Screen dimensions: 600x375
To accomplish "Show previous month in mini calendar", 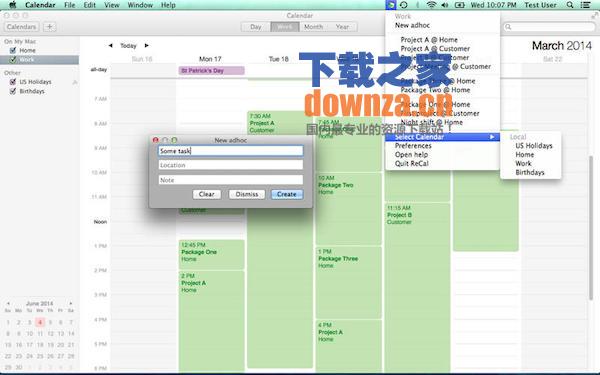I will click(x=8, y=303).
